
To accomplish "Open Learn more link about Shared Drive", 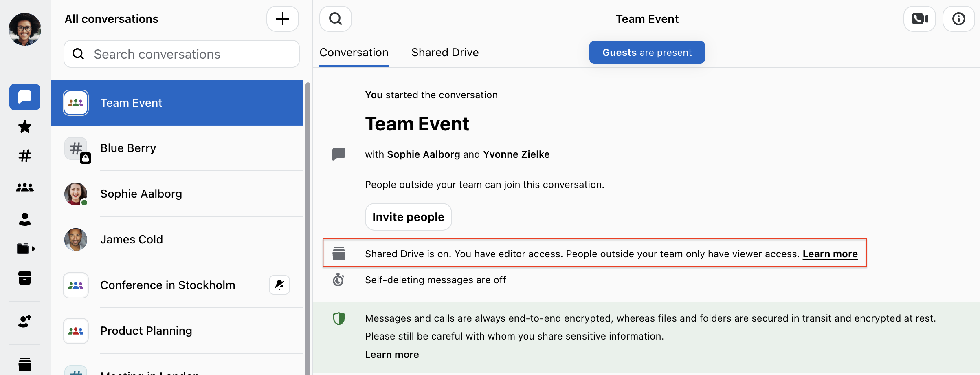I will (830, 254).
